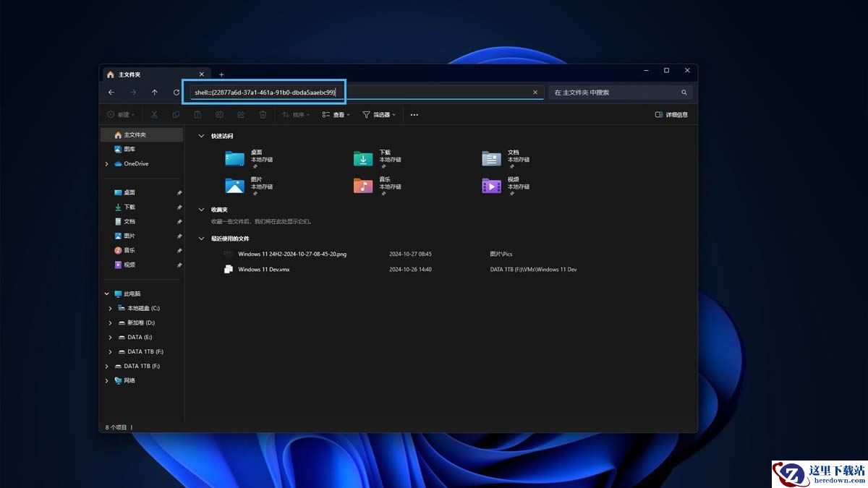868x488 pixels.
Task: Click the Copy toolbar icon
Action: pos(176,114)
